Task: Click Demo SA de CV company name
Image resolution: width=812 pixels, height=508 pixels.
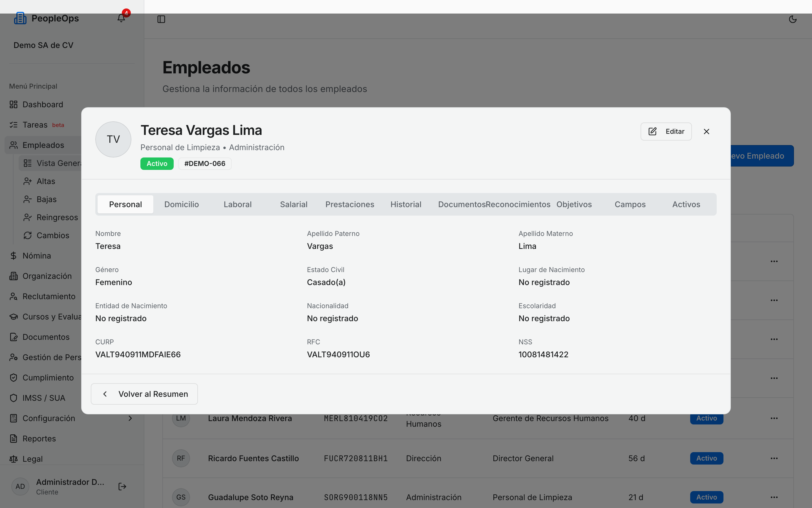Action: [43, 45]
